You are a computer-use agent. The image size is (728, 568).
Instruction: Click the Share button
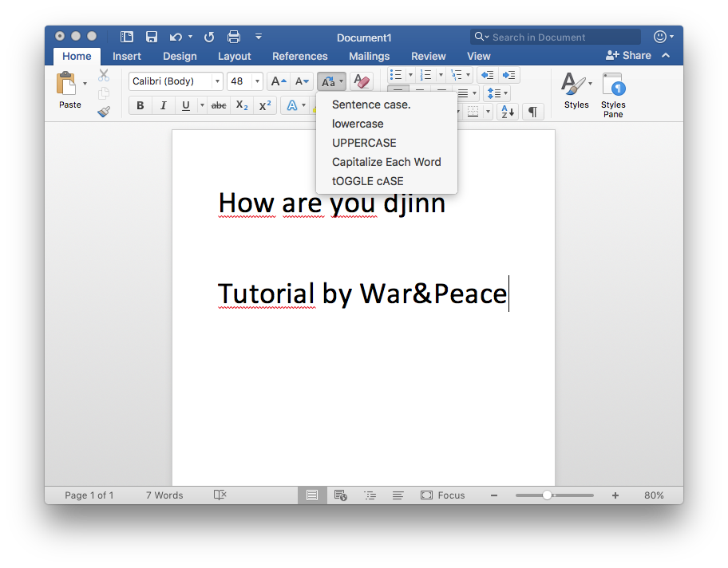pos(628,56)
